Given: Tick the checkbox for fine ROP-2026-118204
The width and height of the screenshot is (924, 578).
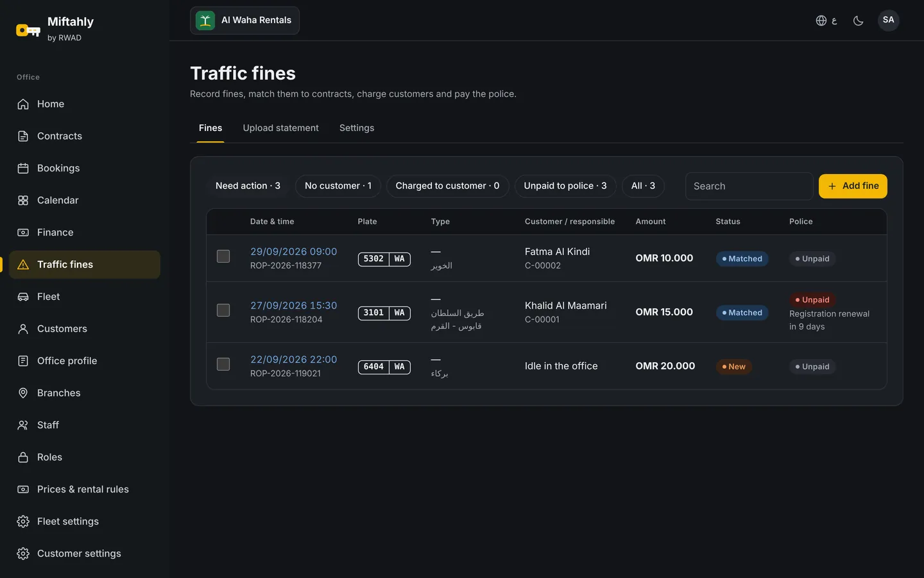Looking at the screenshot, I should point(223,310).
